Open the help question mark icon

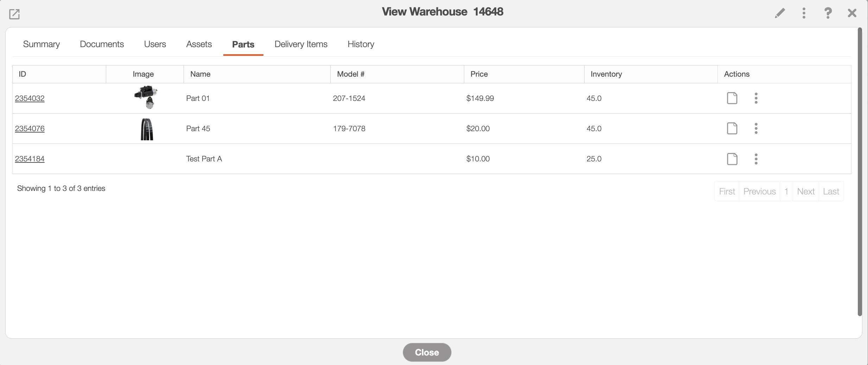[828, 13]
